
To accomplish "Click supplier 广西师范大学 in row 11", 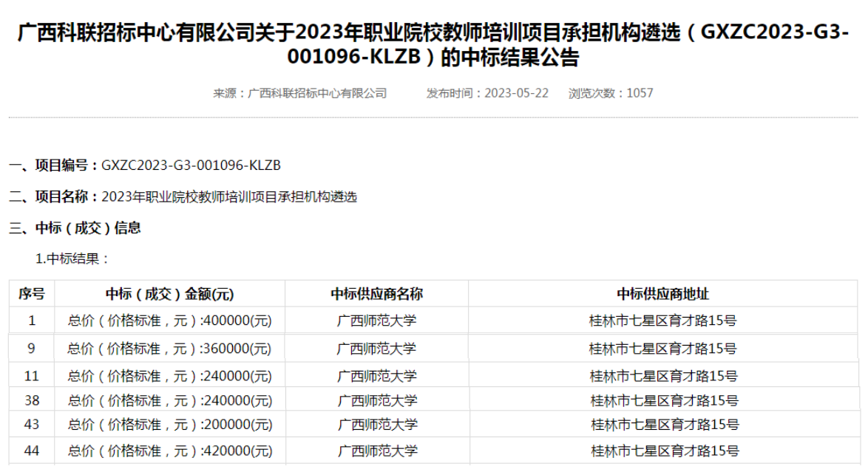I will click(x=377, y=376).
